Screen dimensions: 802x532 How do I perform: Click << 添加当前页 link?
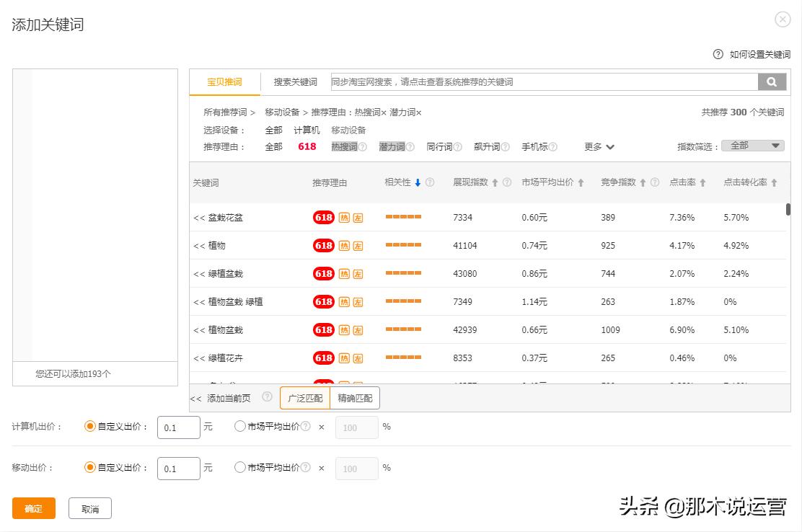[x=221, y=398]
